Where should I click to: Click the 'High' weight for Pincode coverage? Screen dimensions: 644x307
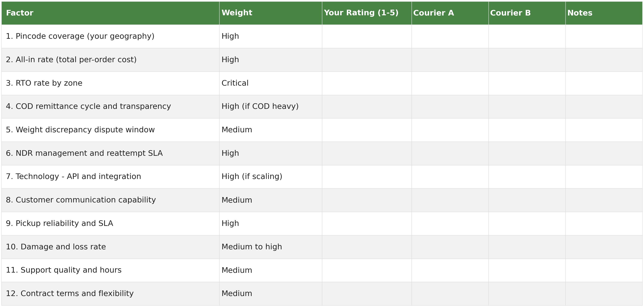271,36
